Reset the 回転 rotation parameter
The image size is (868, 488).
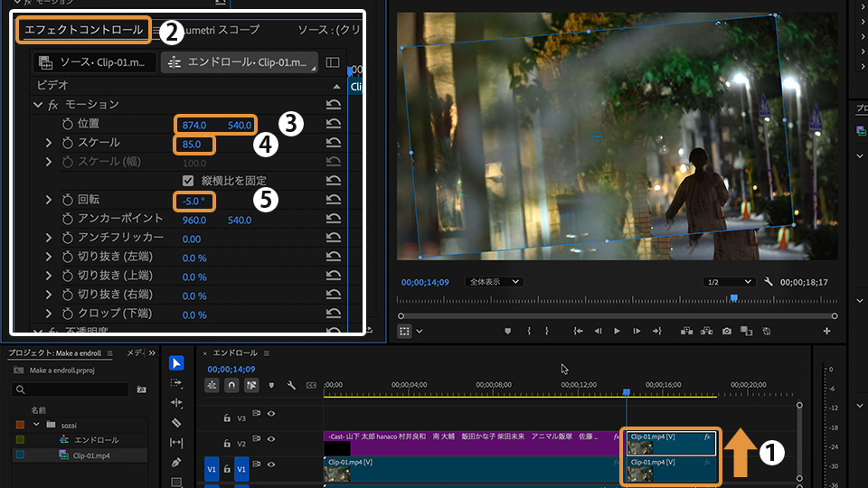point(334,200)
